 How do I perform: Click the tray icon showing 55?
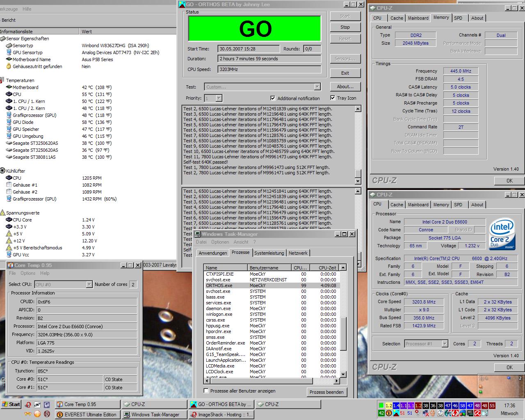[x=492, y=405]
